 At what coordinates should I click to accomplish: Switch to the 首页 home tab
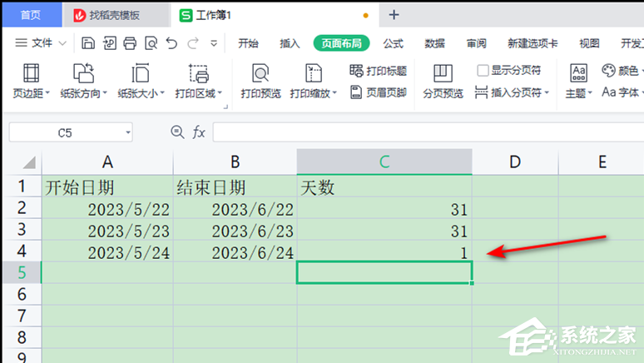click(x=32, y=15)
